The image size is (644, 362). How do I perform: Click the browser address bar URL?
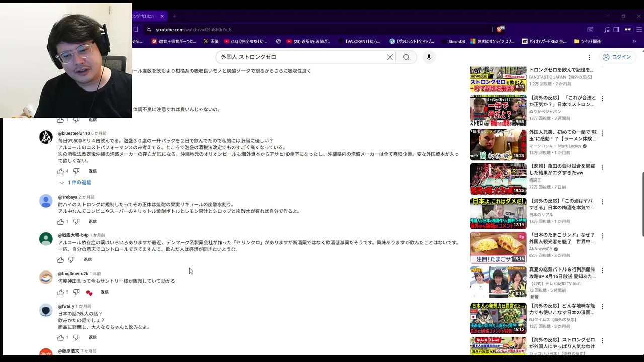(194, 30)
